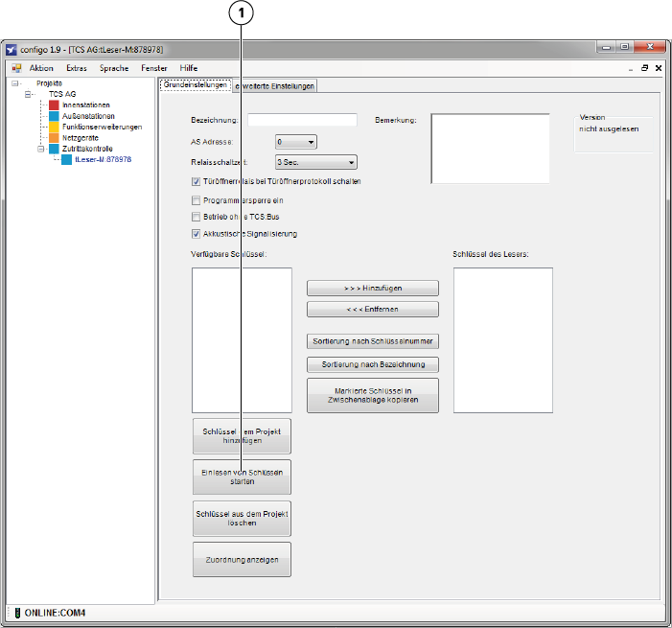Click Einlesen von Schlüsseln starten button

(x=242, y=477)
